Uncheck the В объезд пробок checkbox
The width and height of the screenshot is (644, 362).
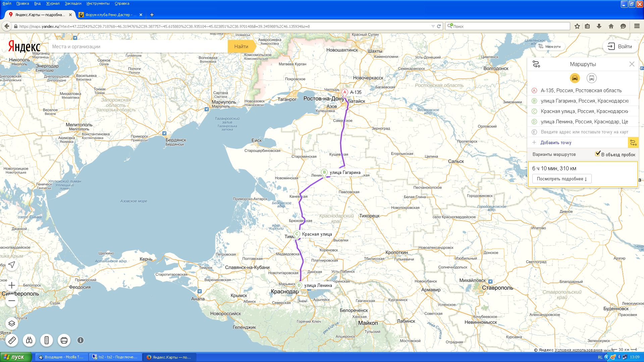click(x=598, y=154)
